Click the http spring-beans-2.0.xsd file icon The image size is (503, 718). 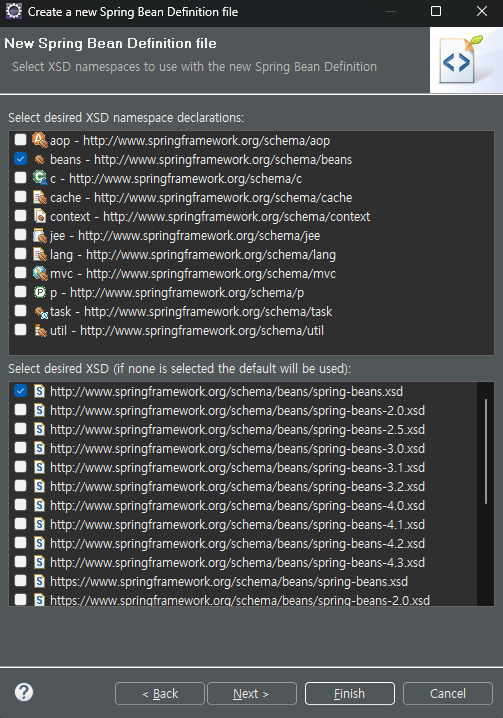click(x=40, y=410)
